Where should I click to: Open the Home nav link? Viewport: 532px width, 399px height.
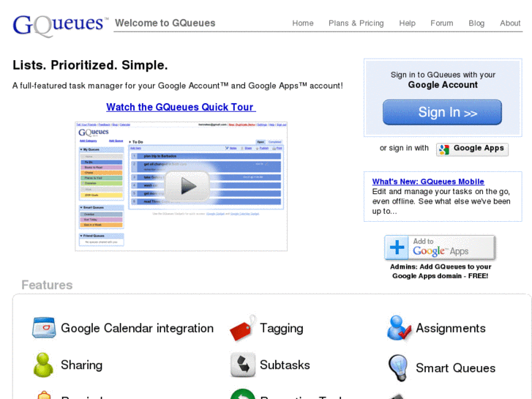tap(303, 23)
